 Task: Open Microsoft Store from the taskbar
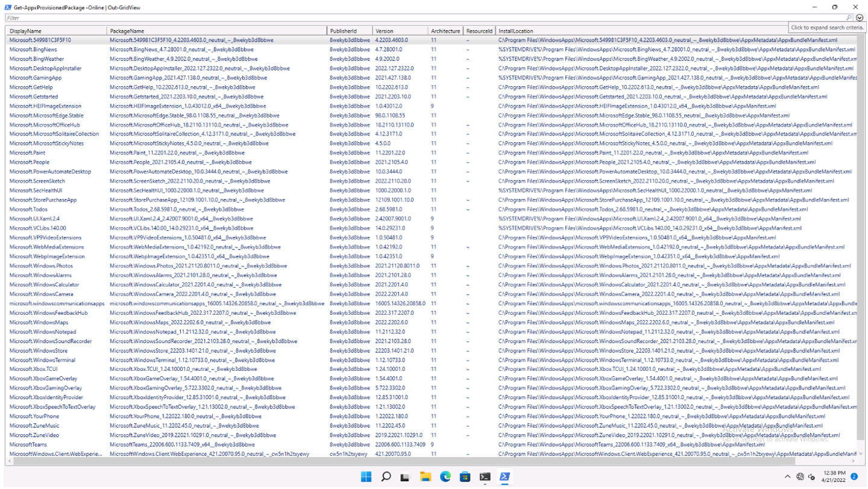coord(465,477)
